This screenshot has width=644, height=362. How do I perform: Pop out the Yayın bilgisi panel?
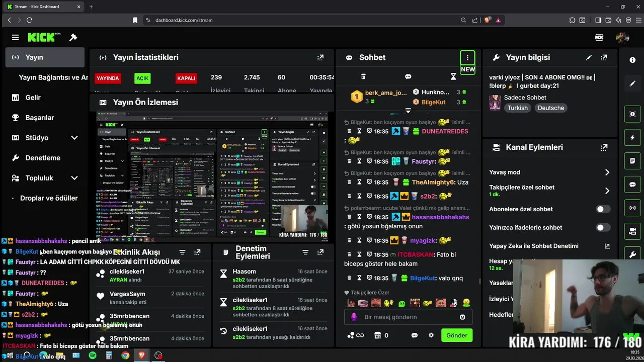[604, 57]
